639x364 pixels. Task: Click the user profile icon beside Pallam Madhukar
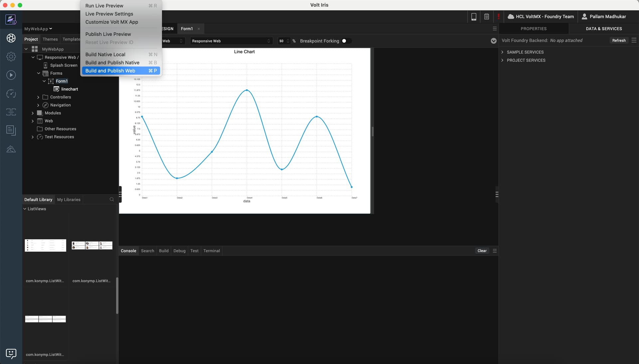[x=584, y=17]
